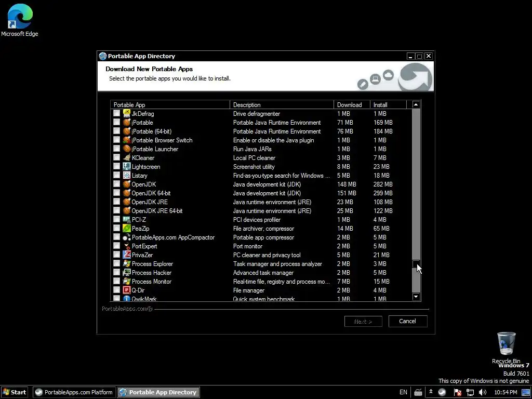Screen dimensions: 532x399
Task: Click the scrollbar down arrow
Action: 416,297
